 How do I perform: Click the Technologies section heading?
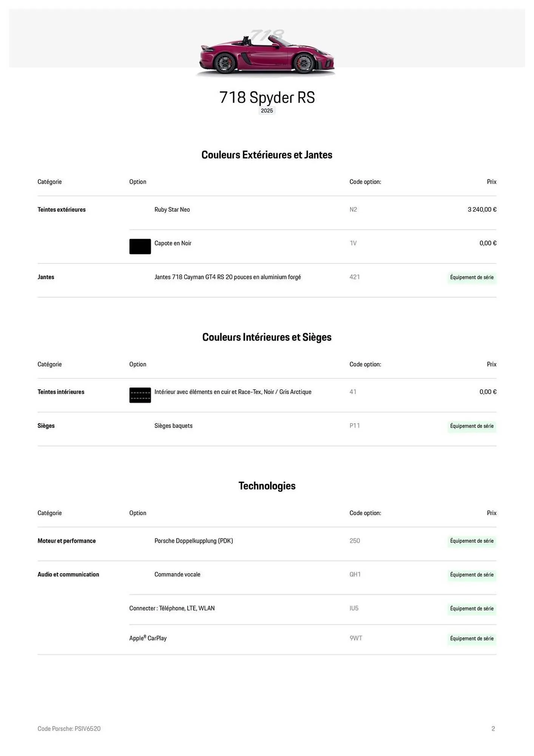[x=267, y=486]
